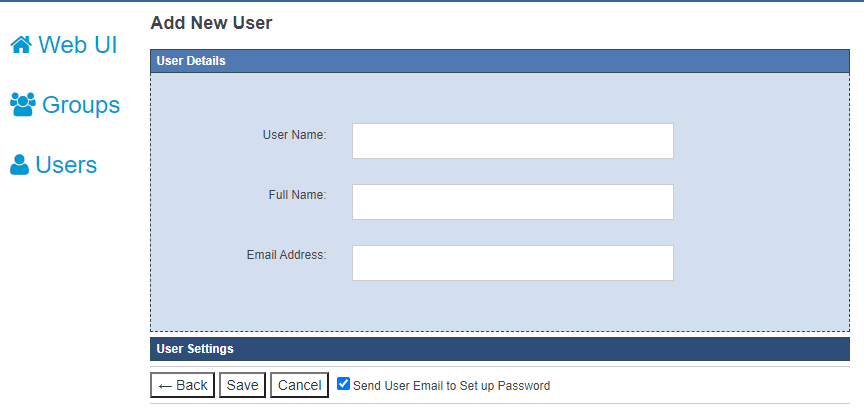Click the Full Name label
The height and width of the screenshot is (414, 864).
297,195
